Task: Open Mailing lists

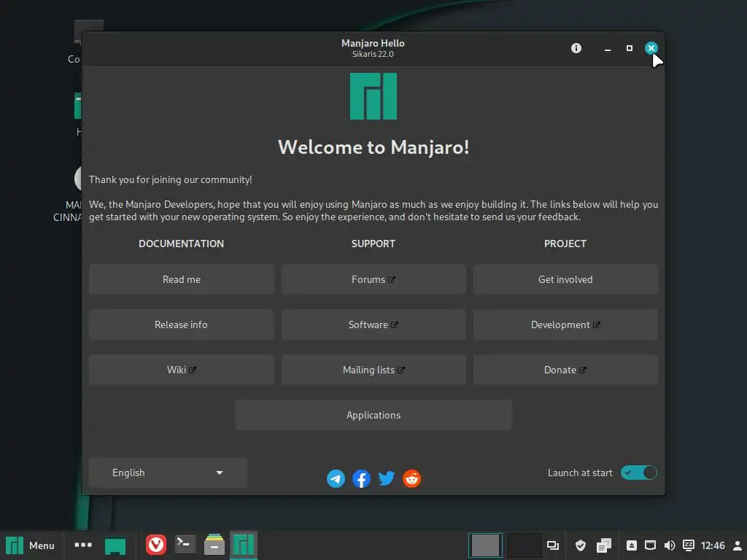Action: pos(373,370)
